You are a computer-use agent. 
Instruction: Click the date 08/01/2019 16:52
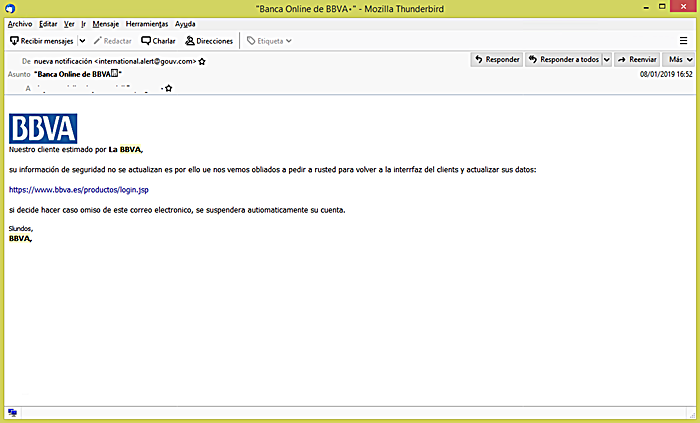666,74
